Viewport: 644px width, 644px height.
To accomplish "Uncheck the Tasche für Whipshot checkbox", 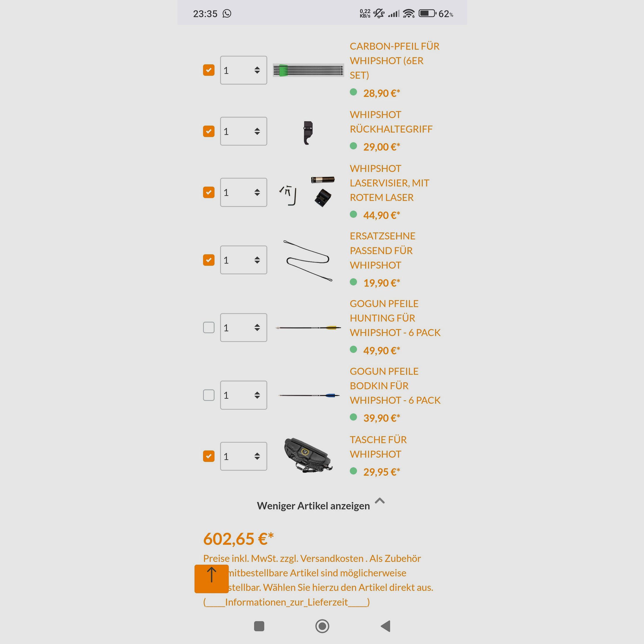I will (x=209, y=456).
